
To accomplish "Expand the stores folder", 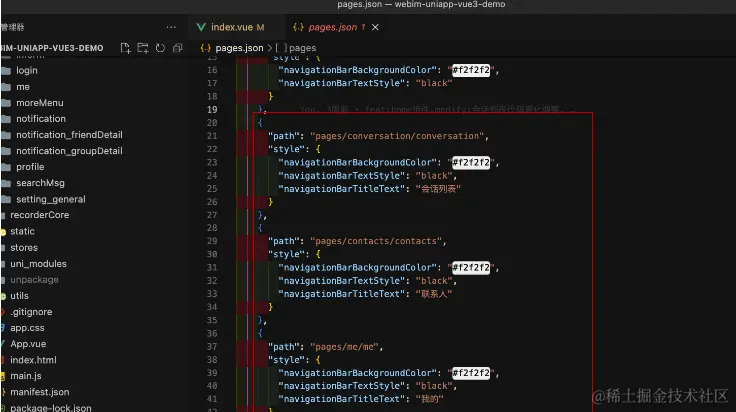I will (24, 247).
